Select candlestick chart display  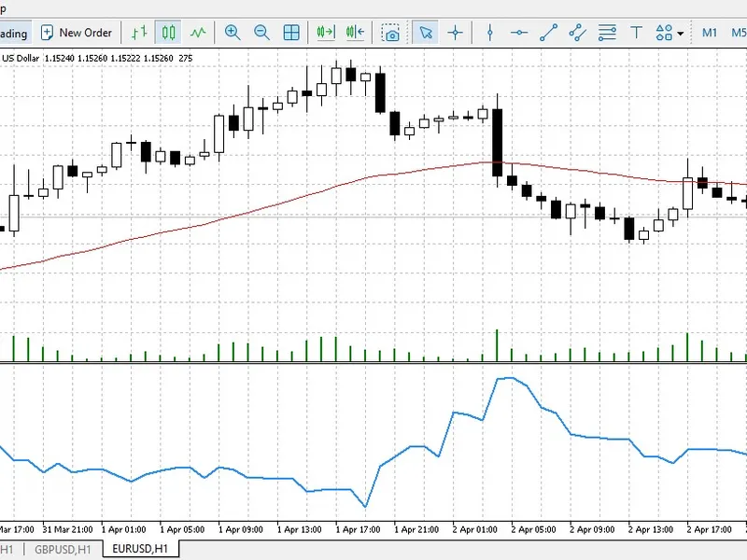click(x=168, y=33)
